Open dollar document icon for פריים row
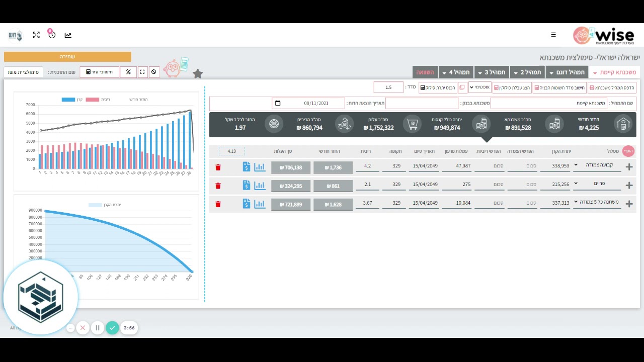Image resolution: width=644 pixels, height=362 pixels. (246, 185)
